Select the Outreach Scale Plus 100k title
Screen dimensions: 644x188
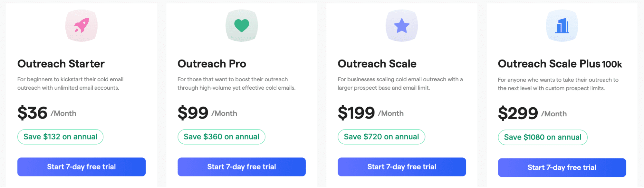(x=560, y=64)
